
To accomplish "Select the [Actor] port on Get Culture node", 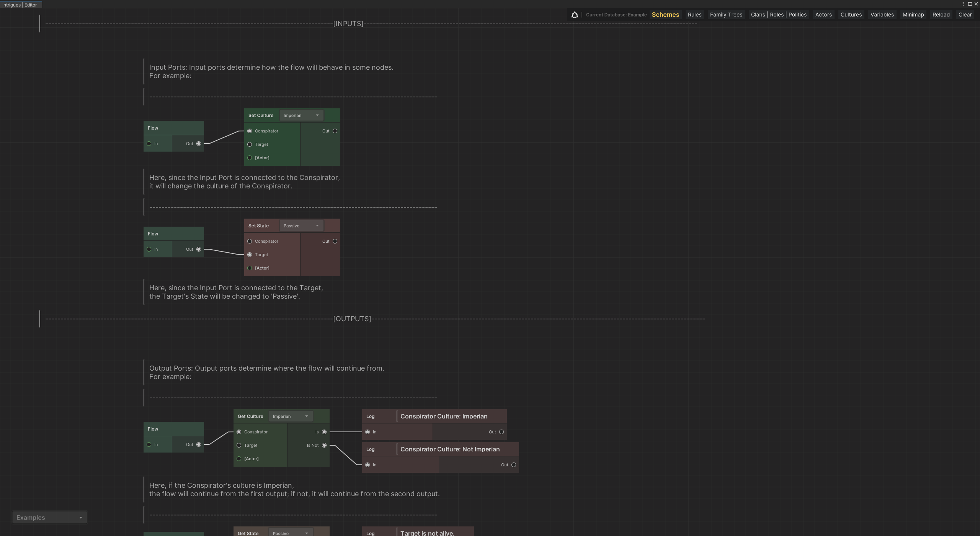I will point(239,459).
